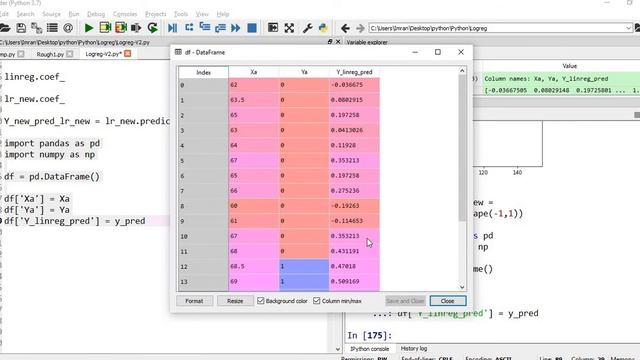Run current cell toolbar icon
Image resolution: width=640 pixels, height=360 pixels.
click(x=105, y=28)
